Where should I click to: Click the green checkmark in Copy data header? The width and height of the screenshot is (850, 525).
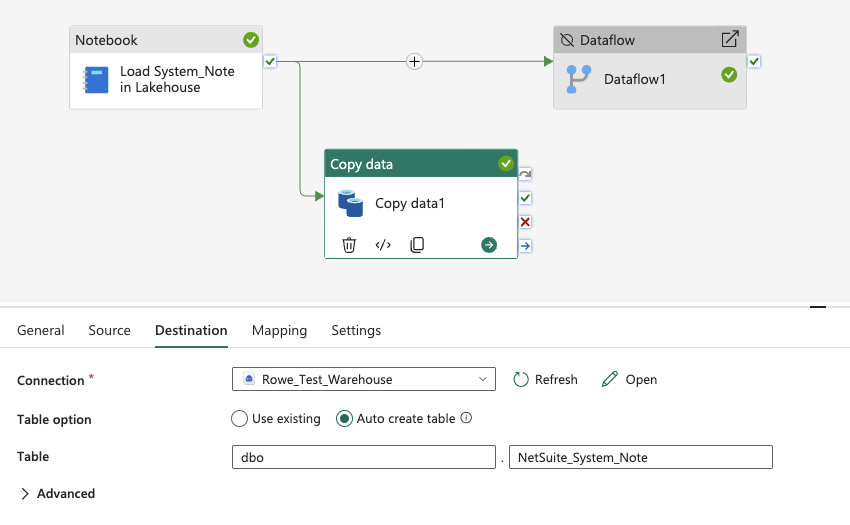coord(506,163)
